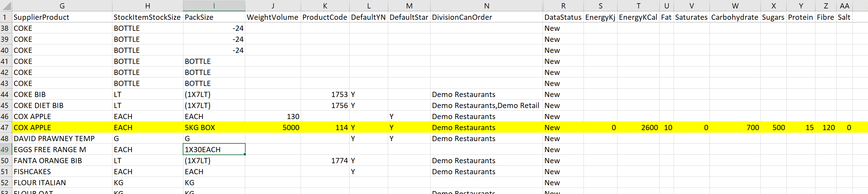Click the Carbohydrate value 700 cell

pos(735,127)
